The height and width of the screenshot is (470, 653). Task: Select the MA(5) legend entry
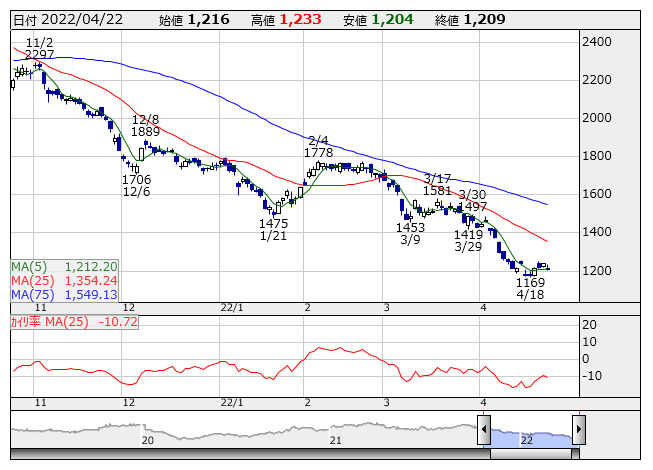[x=65, y=267]
